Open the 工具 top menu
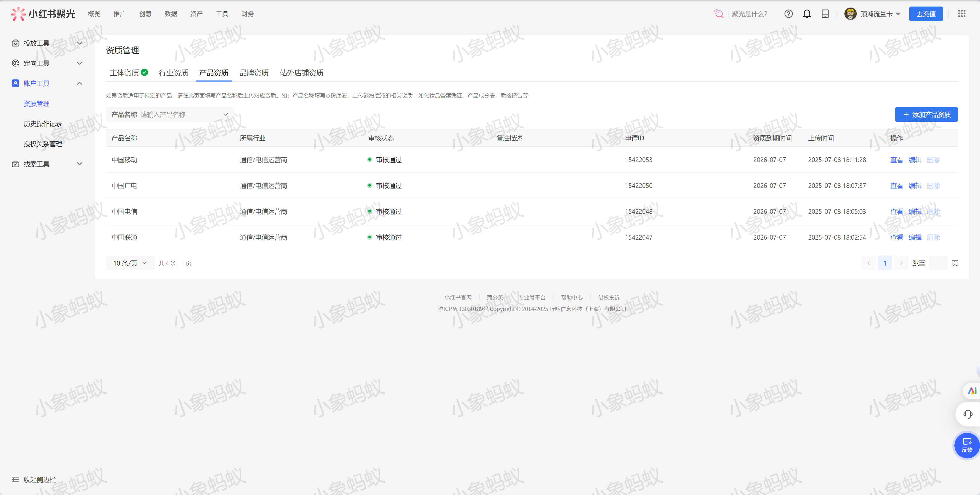 [x=222, y=14]
